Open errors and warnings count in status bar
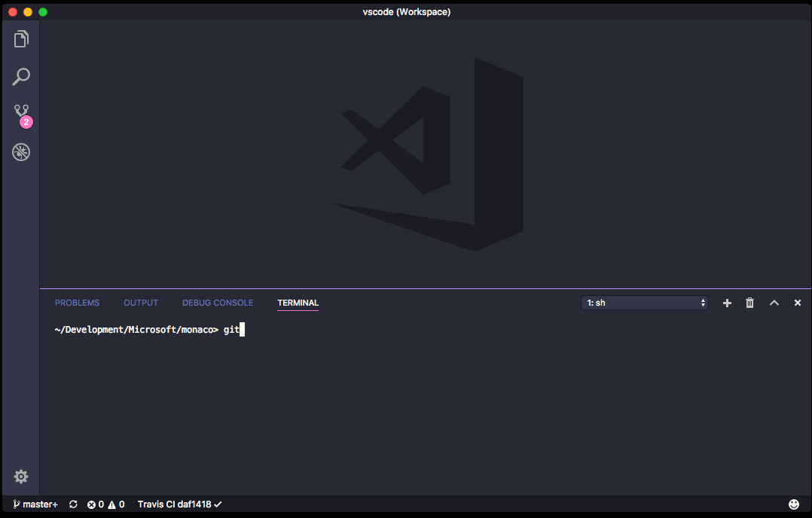Screen dimensions: 812x518 [x=105, y=504]
